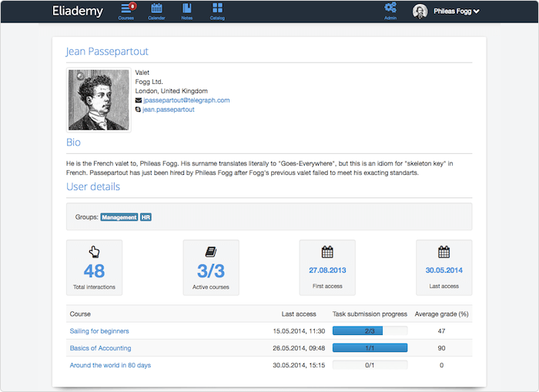
Task: Click the Eliademy logo
Action: coord(78,11)
